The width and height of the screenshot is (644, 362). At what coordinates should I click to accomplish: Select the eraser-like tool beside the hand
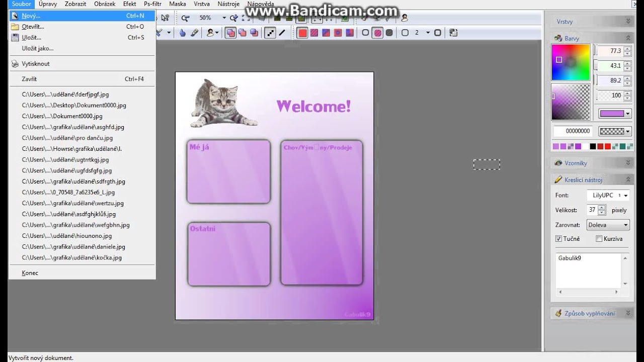[194, 33]
